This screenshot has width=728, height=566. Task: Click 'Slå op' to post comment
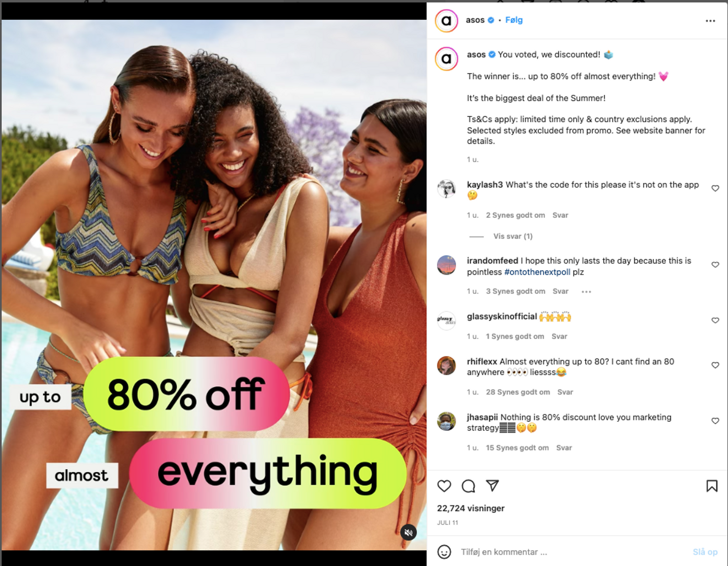705,552
